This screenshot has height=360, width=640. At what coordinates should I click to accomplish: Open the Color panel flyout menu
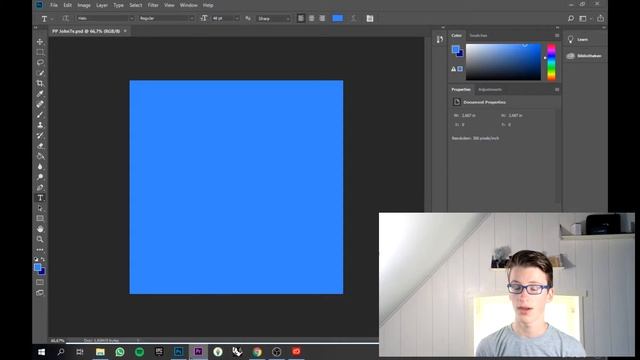[x=557, y=36]
